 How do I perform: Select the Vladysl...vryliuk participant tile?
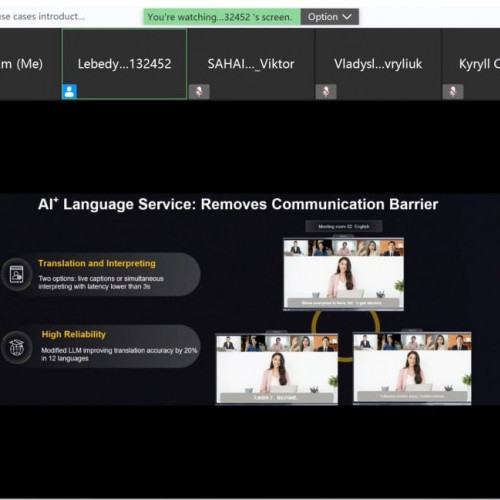pos(378,64)
